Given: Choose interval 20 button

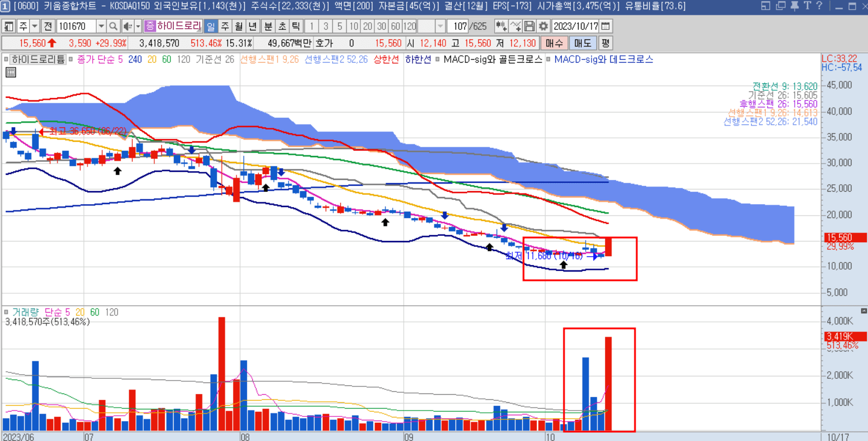Looking at the screenshot, I should click(368, 26).
